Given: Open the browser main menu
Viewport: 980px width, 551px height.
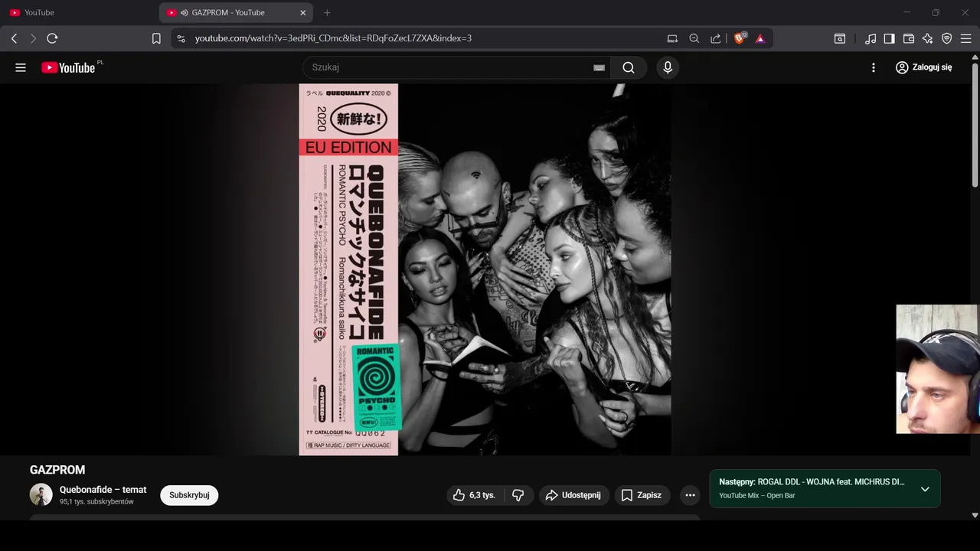Looking at the screenshot, I should click(x=965, y=38).
